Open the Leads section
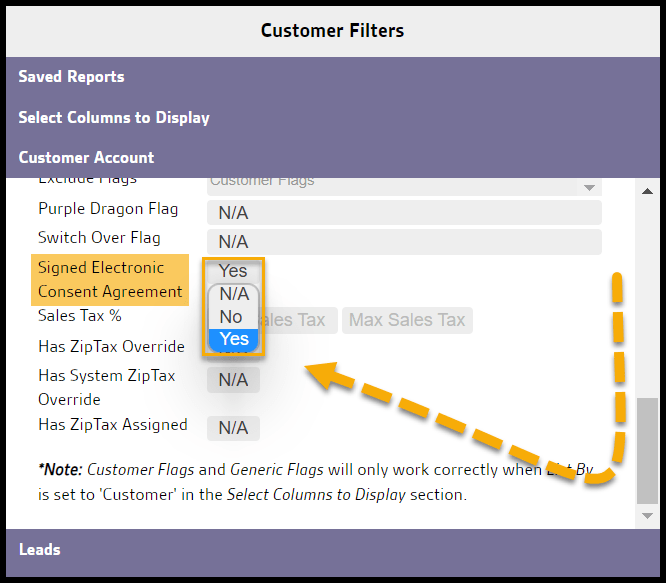This screenshot has height=583, width=666. pos(40,550)
